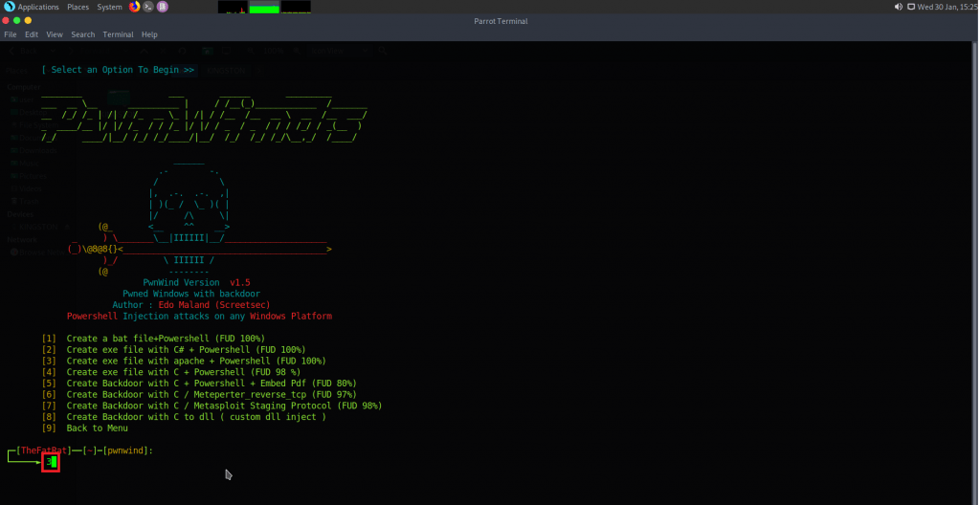Click the Parrot logo icon in panel

[9, 7]
